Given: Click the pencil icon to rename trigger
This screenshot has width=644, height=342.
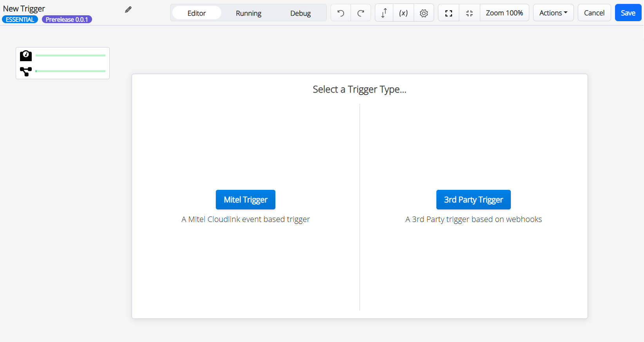Looking at the screenshot, I should tap(128, 9).
